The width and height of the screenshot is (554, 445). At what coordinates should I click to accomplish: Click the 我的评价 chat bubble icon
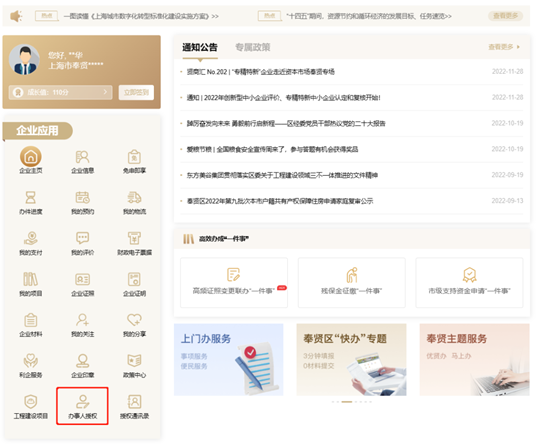(x=82, y=238)
